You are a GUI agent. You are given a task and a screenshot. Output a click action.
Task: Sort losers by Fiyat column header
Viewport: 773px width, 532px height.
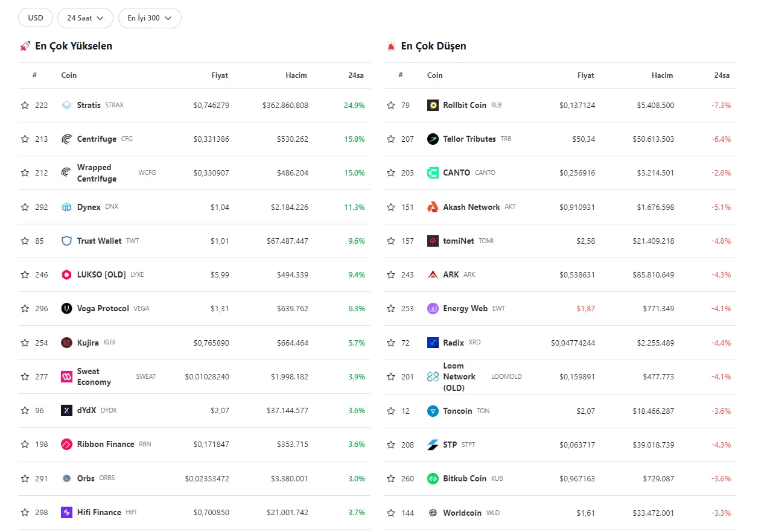(585, 75)
